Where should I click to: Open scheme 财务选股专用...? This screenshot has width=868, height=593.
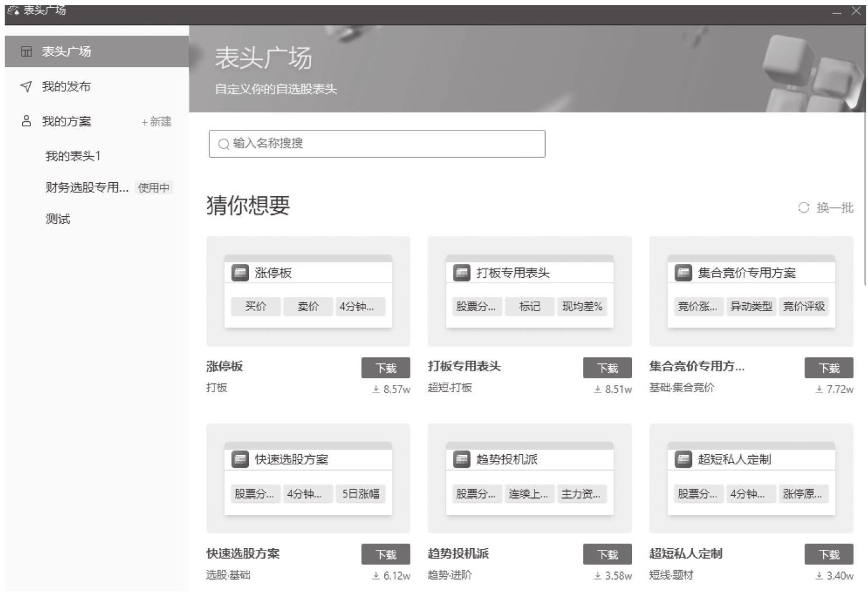pyautogui.click(x=87, y=188)
